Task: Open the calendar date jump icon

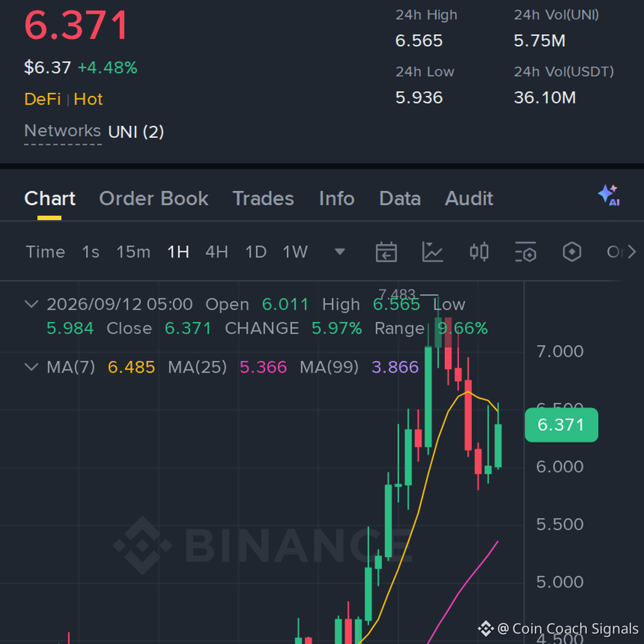Action: point(386,252)
